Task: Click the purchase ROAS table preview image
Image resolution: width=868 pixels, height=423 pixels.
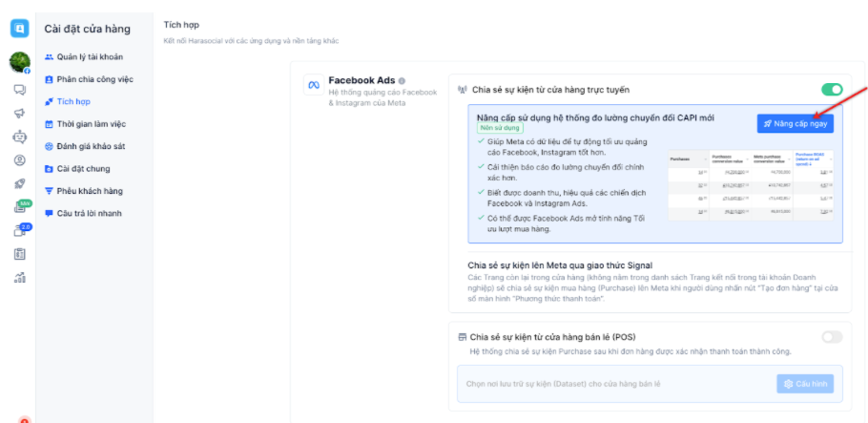Action: pyautogui.click(x=751, y=185)
